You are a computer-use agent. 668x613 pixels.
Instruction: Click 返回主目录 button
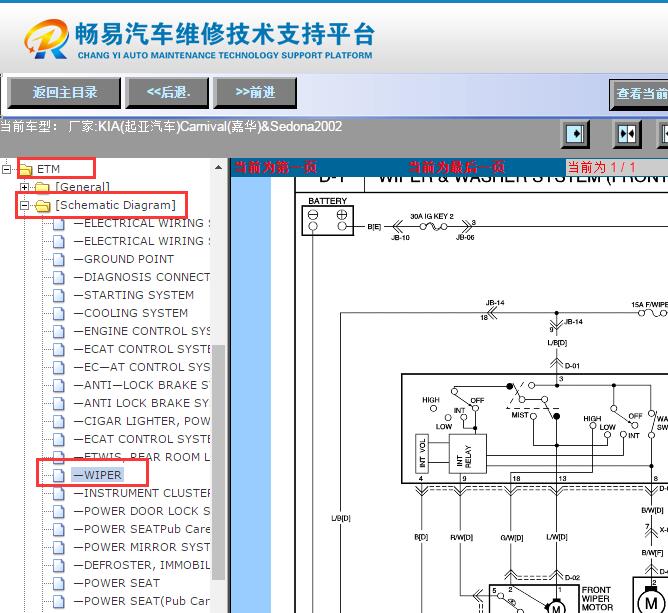(x=64, y=93)
